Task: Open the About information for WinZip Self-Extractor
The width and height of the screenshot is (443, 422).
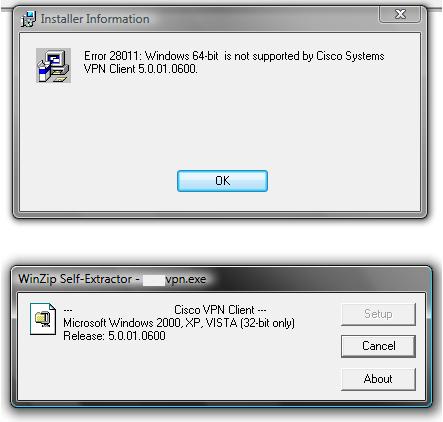Action: click(378, 379)
